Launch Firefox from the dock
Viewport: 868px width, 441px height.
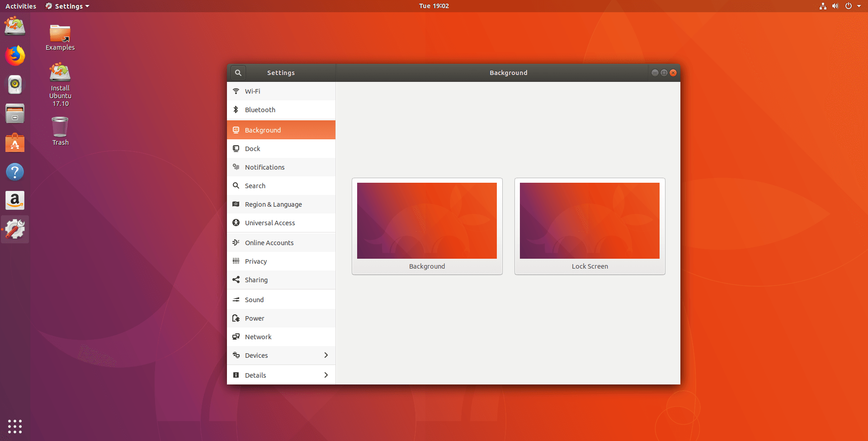pos(15,55)
